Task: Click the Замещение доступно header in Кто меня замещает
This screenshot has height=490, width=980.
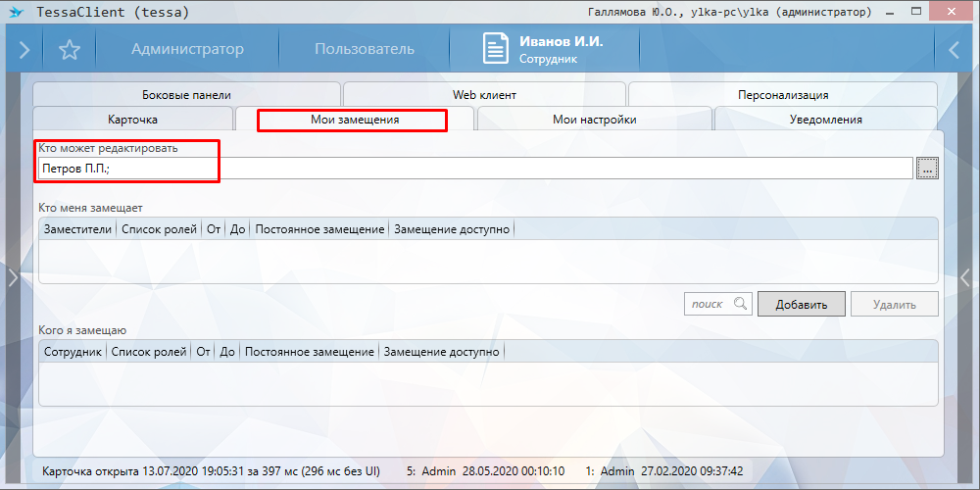Action: [x=452, y=229]
